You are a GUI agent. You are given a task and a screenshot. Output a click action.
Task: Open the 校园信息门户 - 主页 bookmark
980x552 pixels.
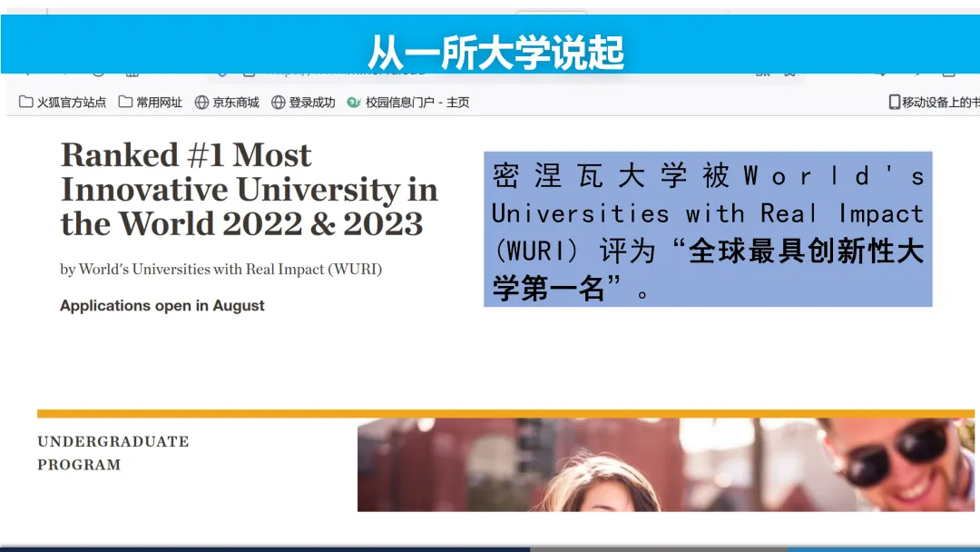point(408,102)
